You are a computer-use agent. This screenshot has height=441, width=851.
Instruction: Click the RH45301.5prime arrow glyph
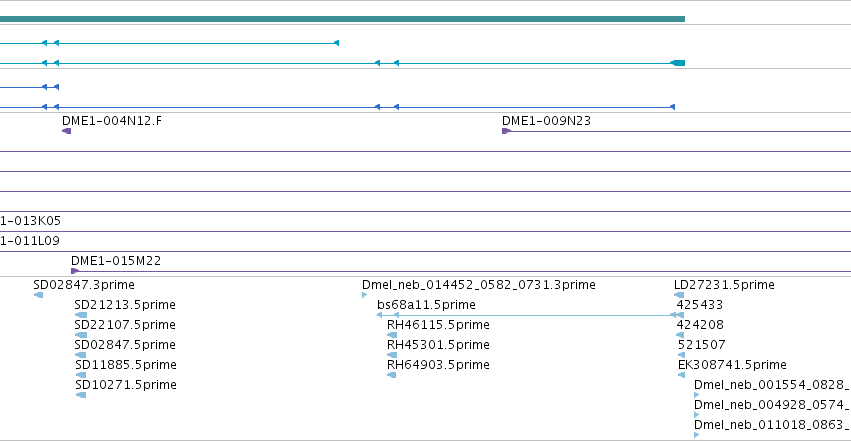point(392,355)
